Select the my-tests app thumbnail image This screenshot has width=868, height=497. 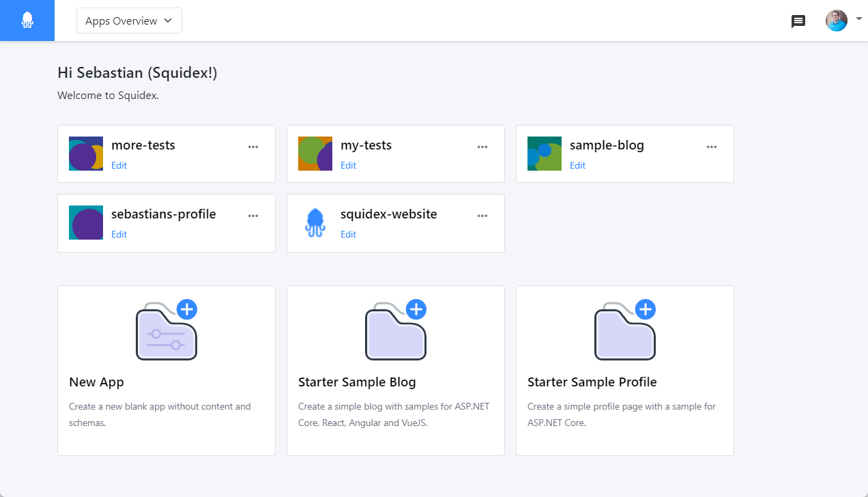[x=315, y=154]
